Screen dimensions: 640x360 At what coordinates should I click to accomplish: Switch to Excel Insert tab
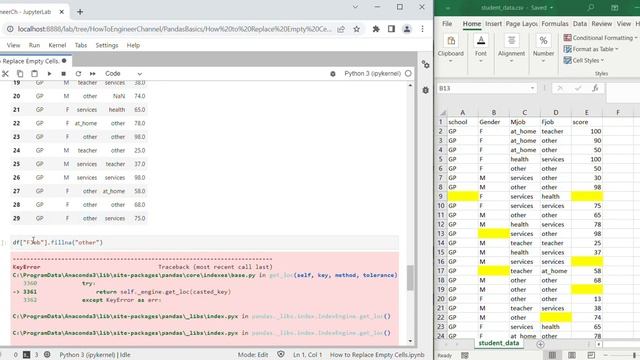(493, 24)
